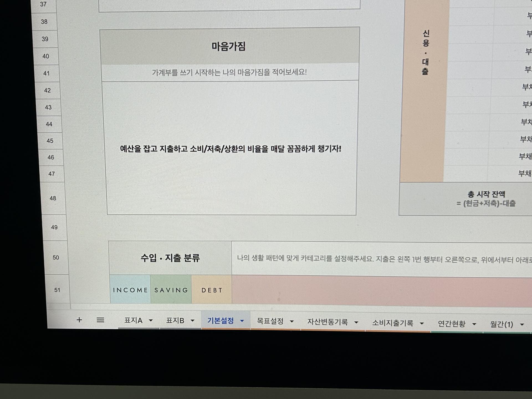Select row header 46
Screen dimensions: 532x399
point(51,157)
